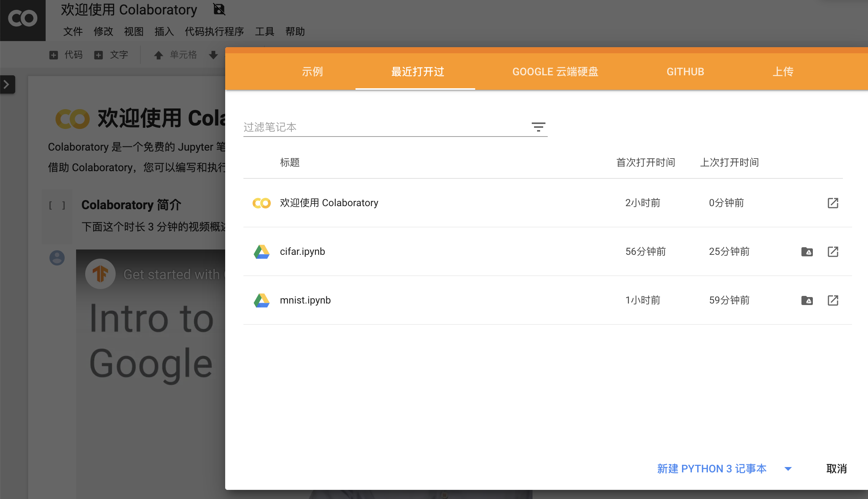868x499 pixels.
Task: Switch to the GITHUB tab
Action: point(685,72)
